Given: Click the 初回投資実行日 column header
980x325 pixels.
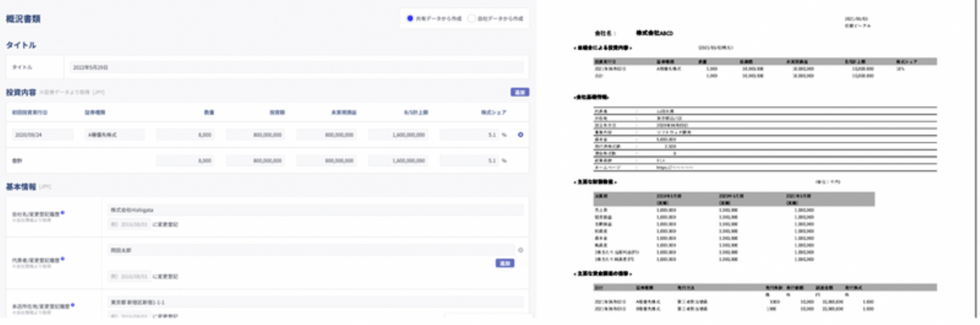Looking at the screenshot, I should [30, 112].
